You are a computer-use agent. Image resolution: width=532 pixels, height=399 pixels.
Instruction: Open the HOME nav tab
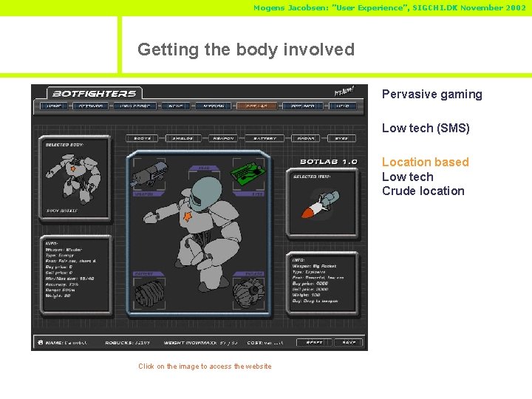point(54,106)
